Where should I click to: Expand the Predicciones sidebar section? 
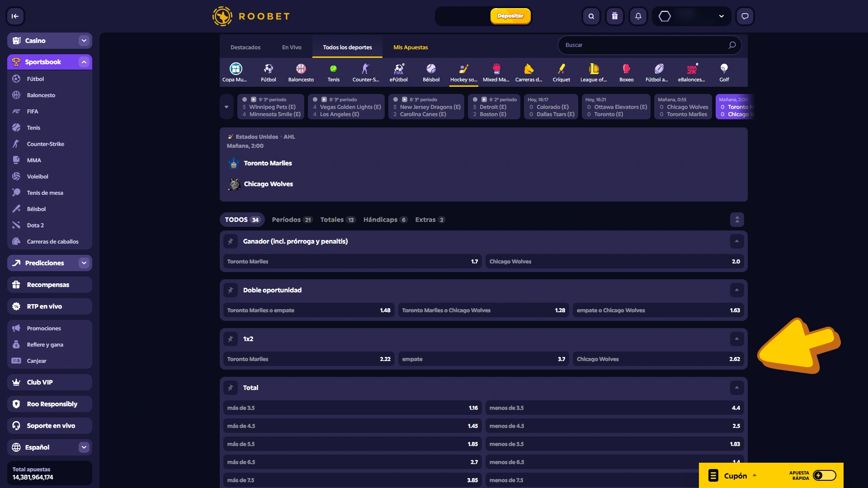(84, 263)
